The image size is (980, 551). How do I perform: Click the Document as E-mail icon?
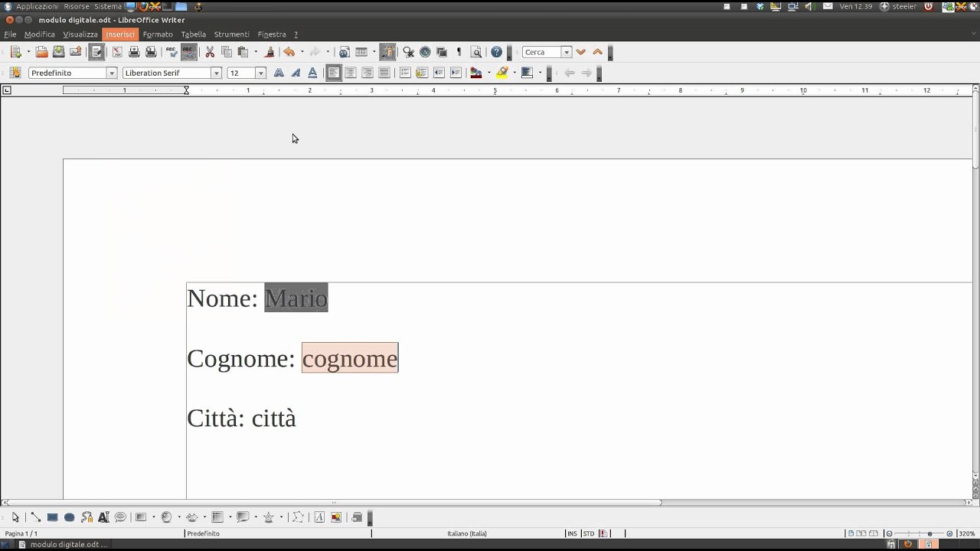click(x=76, y=52)
